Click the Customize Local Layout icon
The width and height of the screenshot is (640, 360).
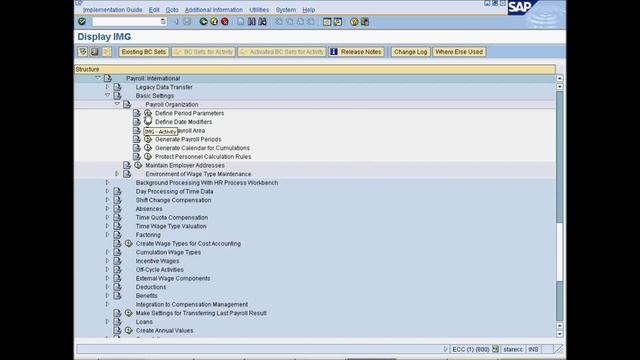(365, 22)
